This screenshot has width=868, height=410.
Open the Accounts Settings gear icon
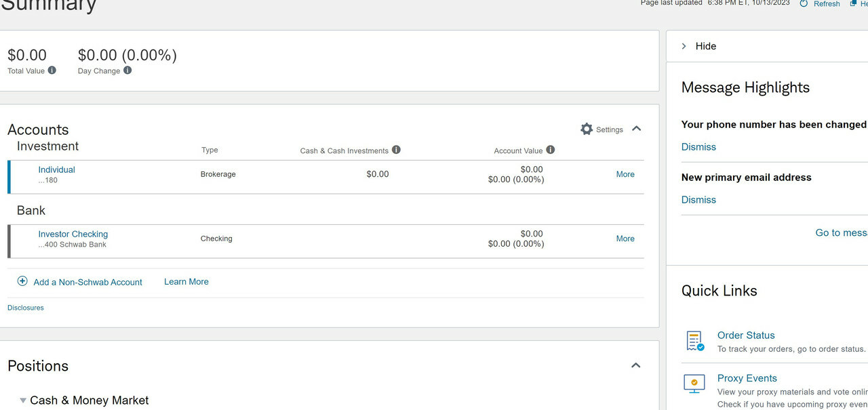point(587,129)
